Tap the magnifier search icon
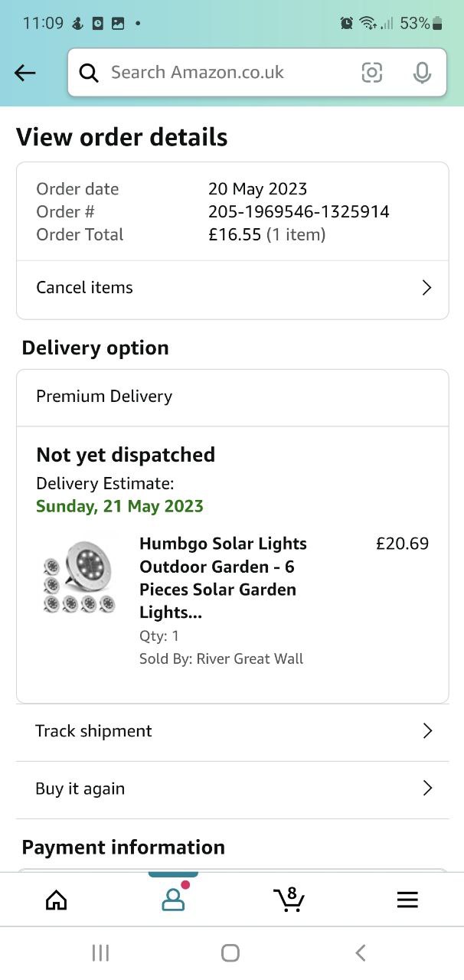Image resolution: width=464 pixels, height=980 pixels. [89, 73]
